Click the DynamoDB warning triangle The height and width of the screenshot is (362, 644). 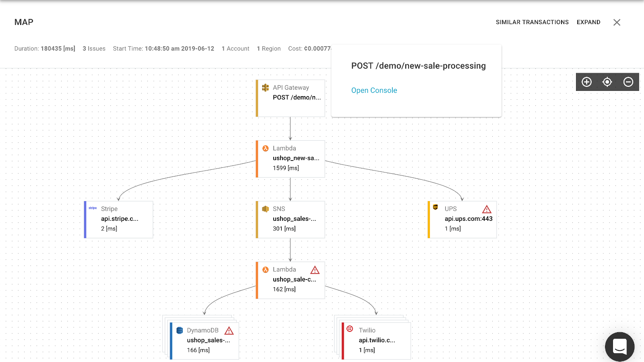coord(229,331)
